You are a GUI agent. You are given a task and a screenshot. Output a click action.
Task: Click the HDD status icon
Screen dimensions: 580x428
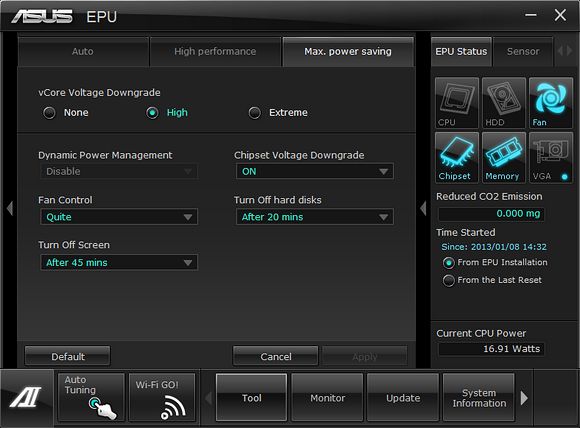tap(503, 103)
